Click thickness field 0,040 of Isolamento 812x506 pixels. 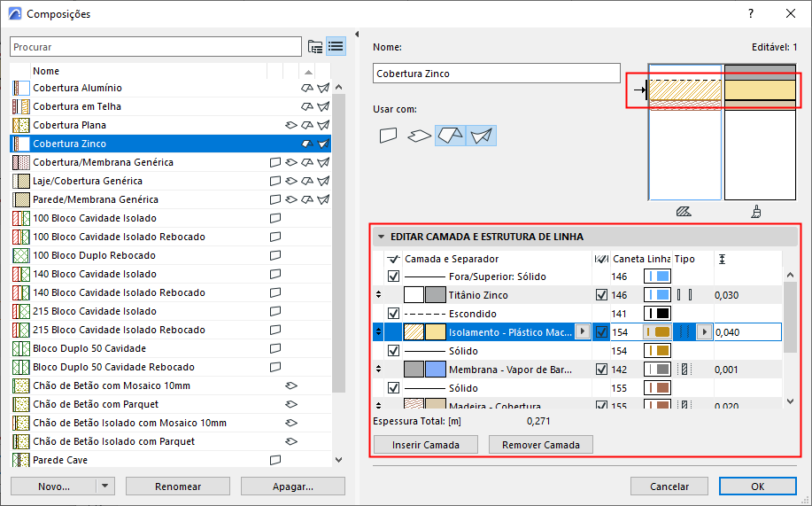point(747,332)
